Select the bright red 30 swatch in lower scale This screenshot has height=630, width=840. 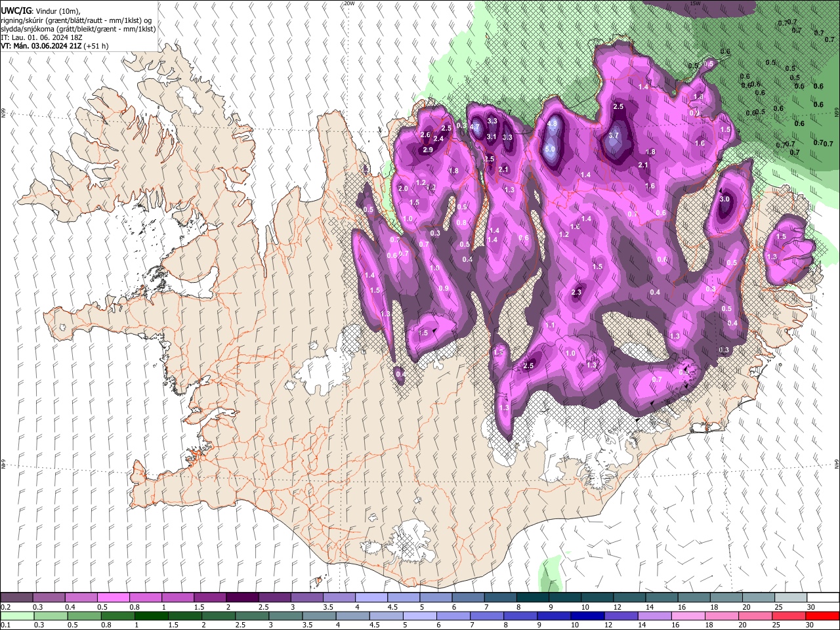coord(822,616)
